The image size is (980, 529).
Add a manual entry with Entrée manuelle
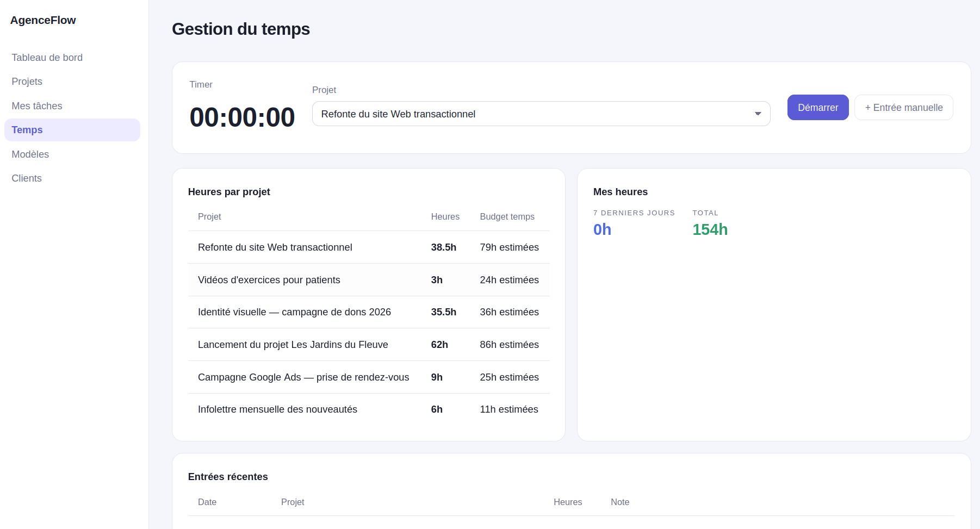pyautogui.click(x=904, y=108)
